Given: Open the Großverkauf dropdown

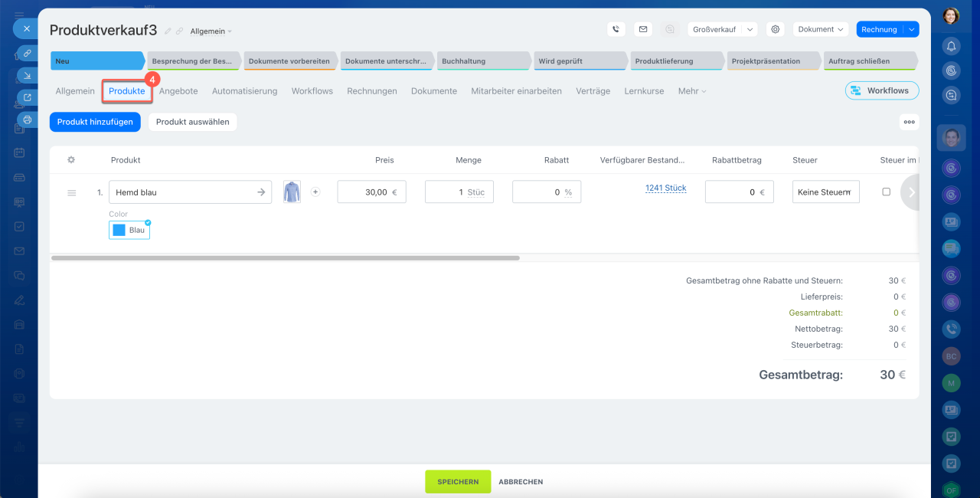Looking at the screenshot, I should click(721, 29).
